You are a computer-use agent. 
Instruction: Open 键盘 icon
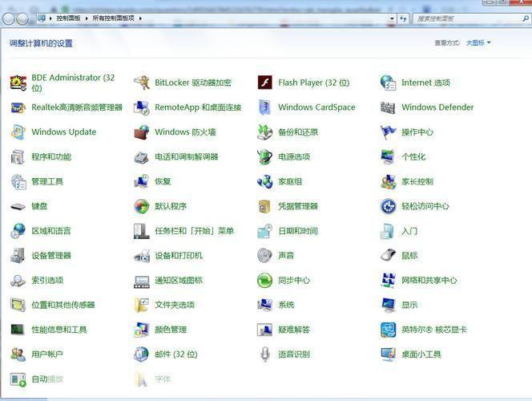tap(18, 206)
